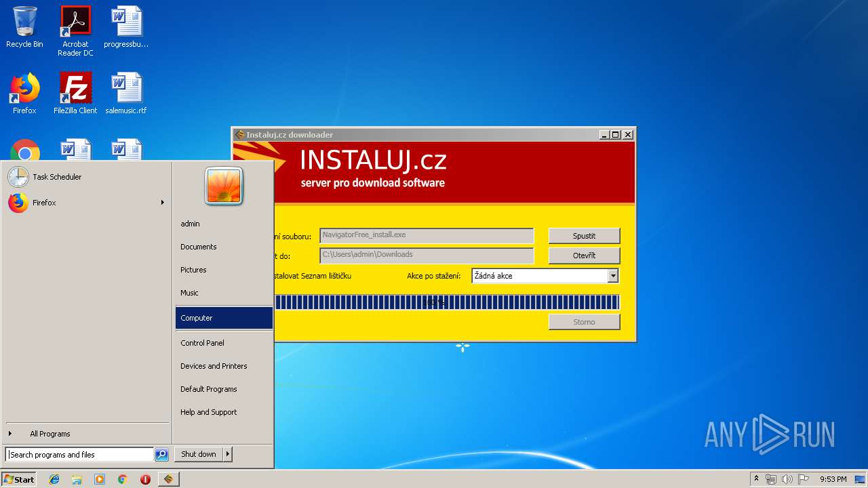Open Pictures from Start menu
The height and width of the screenshot is (488, 868).
[x=224, y=270]
